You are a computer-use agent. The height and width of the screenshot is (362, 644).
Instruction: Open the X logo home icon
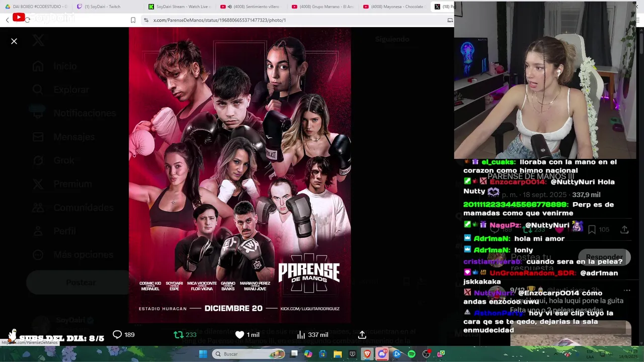39,41
